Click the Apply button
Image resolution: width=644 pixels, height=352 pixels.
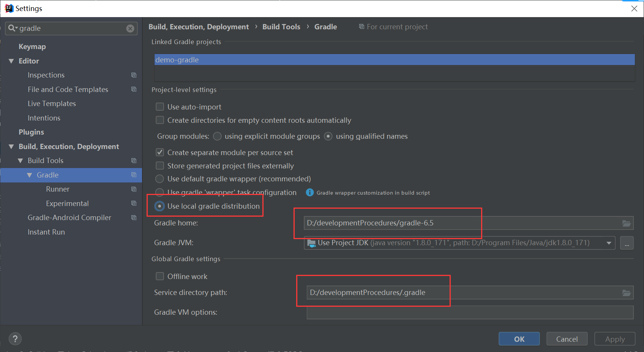pyautogui.click(x=615, y=339)
